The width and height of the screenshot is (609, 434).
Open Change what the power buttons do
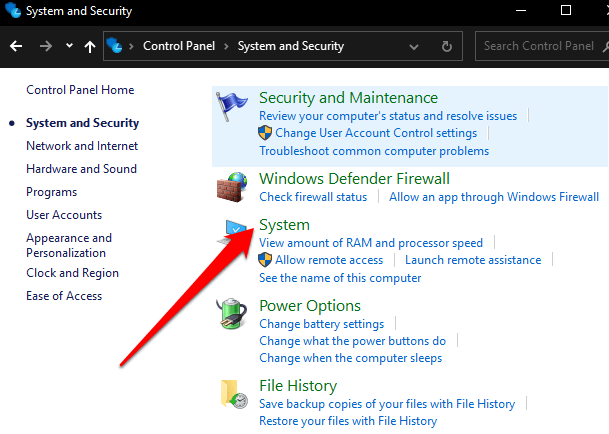[352, 341]
